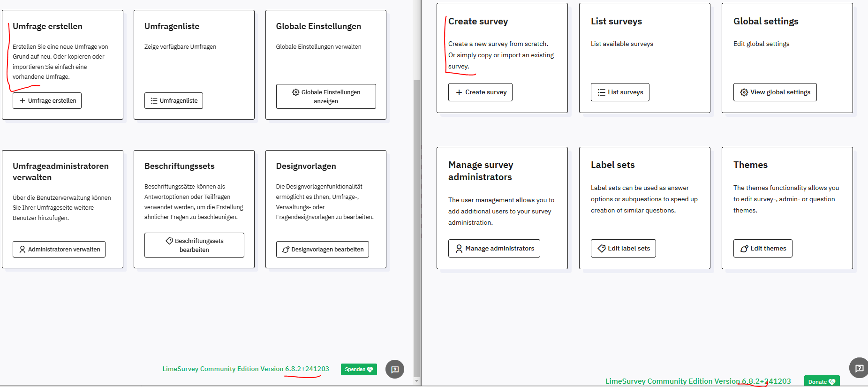The height and width of the screenshot is (387, 868).
Task: Click the person icon on Manage administrators
Action: 459,249
